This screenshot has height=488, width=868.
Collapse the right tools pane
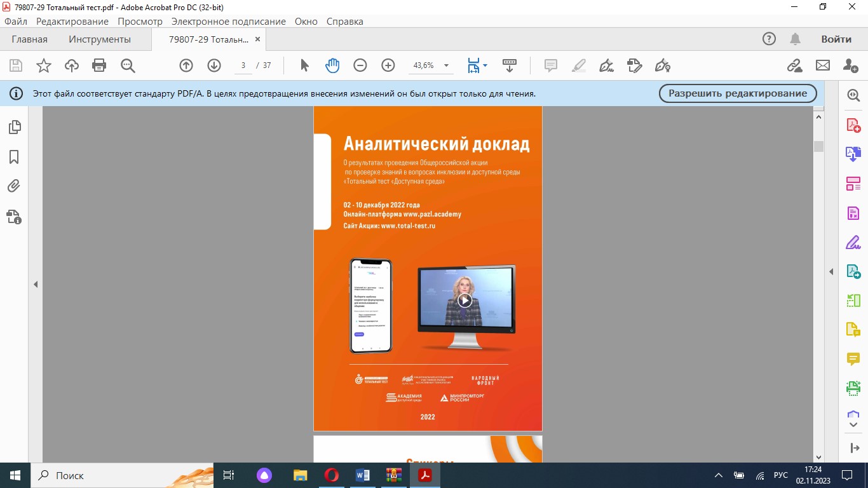tap(831, 272)
